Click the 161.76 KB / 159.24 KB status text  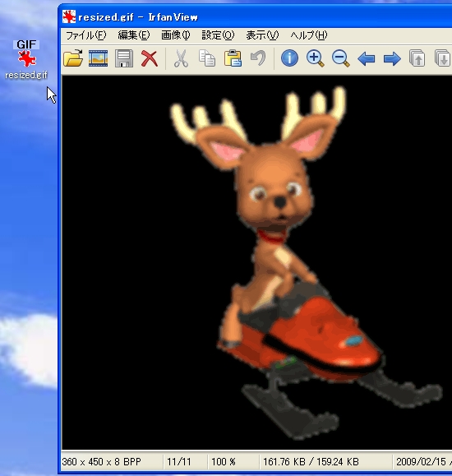tap(311, 462)
